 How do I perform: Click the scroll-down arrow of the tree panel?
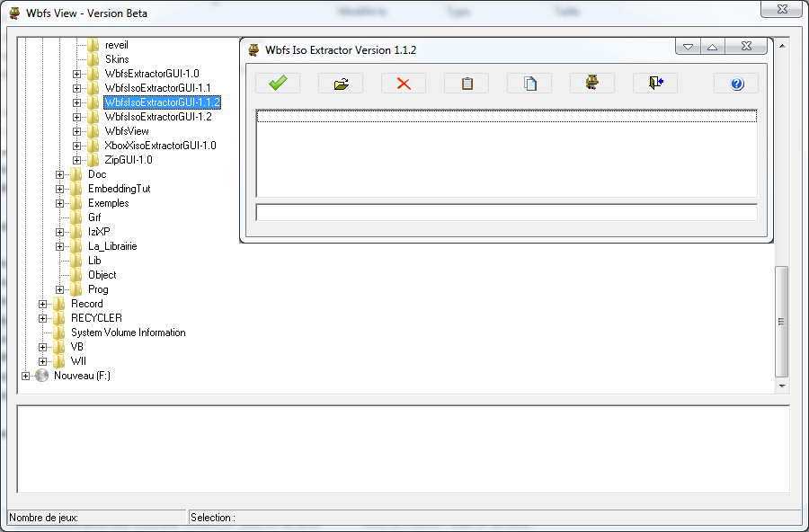(x=781, y=386)
